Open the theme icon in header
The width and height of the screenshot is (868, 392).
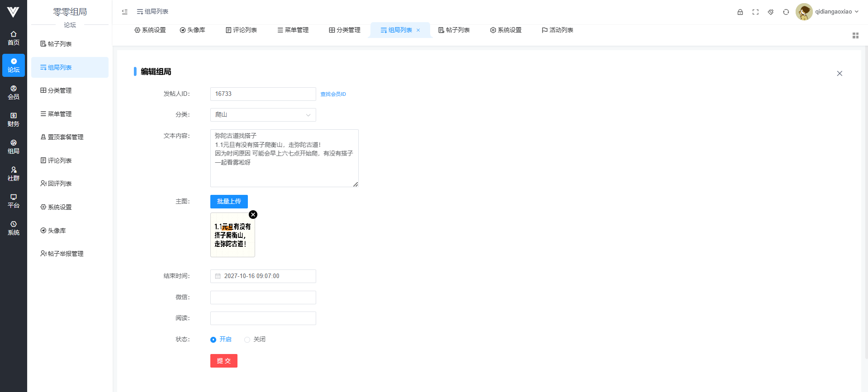pos(771,12)
